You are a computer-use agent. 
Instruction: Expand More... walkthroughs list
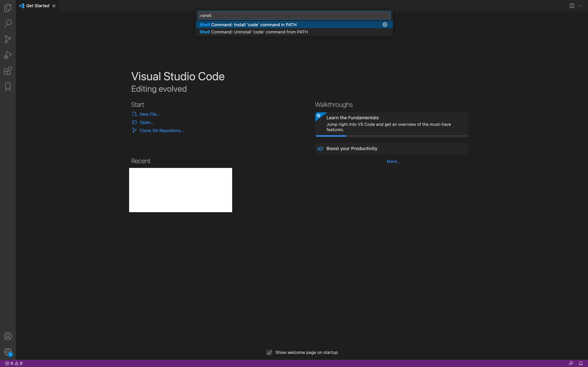[393, 161]
